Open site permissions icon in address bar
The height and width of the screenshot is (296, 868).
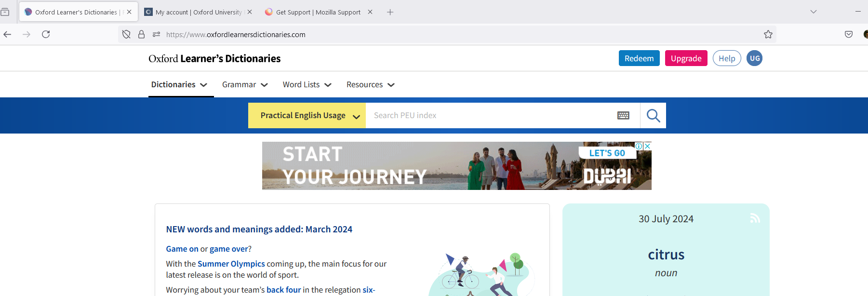coord(156,34)
